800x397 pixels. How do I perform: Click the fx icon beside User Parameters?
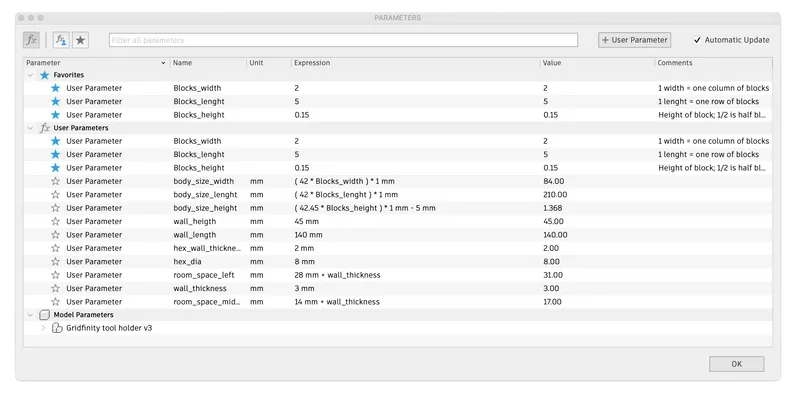(x=45, y=128)
